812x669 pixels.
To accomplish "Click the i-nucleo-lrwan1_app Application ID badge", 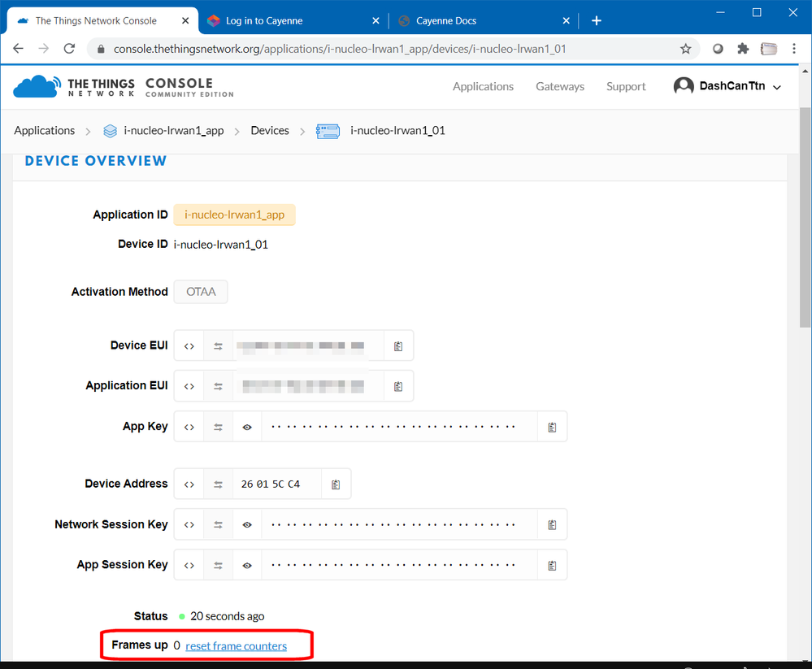I will click(235, 215).
